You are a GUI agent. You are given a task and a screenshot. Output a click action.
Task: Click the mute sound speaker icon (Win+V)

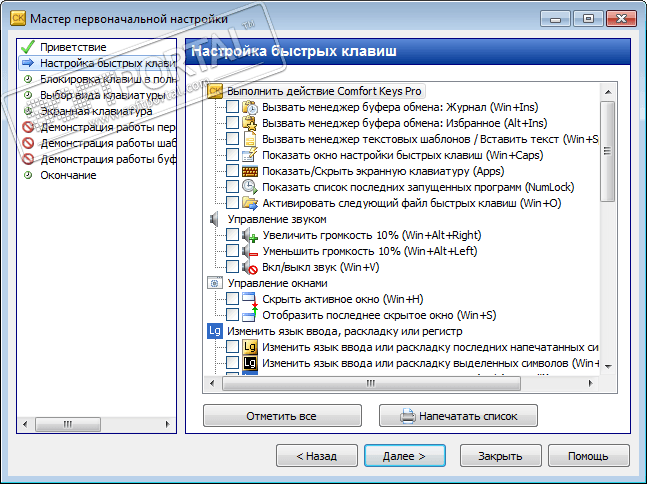(250, 267)
